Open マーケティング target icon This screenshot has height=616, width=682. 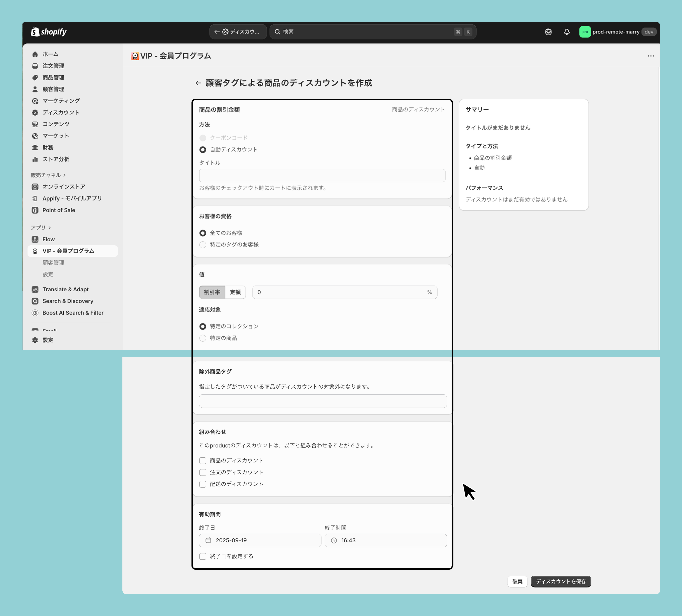coord(35,101)
